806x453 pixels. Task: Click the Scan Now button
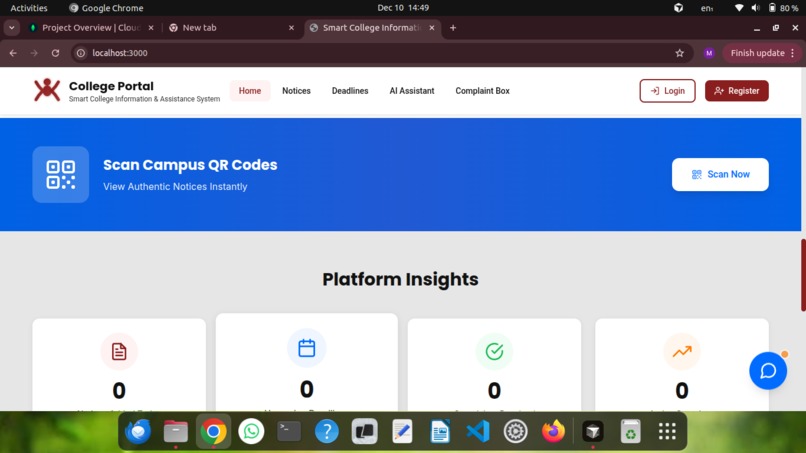click(720, 174)
